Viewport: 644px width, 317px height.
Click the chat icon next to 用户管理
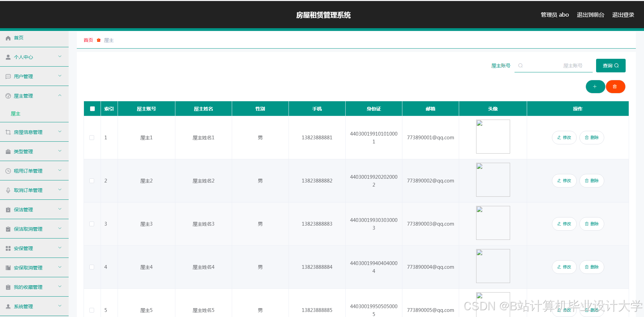tap(8, 77)
